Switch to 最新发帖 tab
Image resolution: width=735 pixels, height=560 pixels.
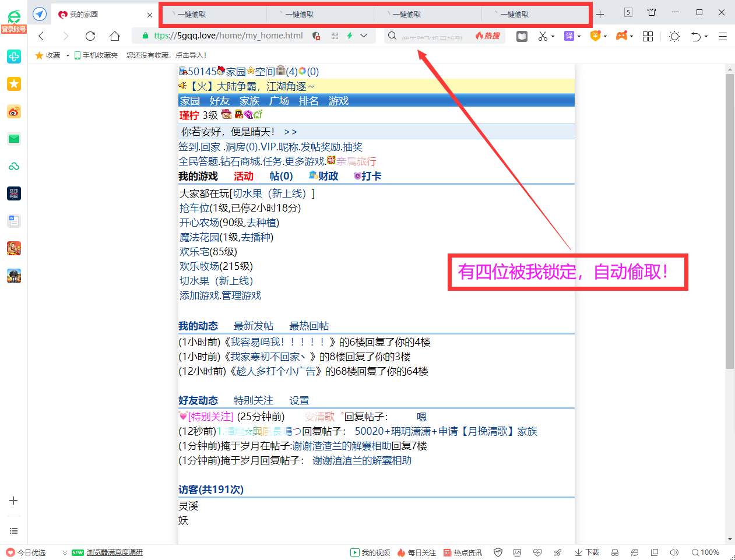(254, 326)
